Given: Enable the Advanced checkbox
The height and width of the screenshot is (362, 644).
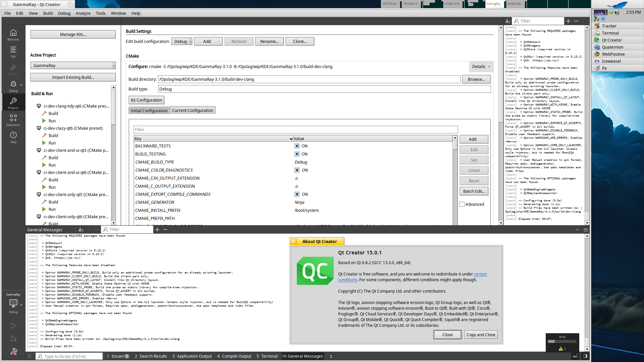Looking at the screenshot, I should tap(462, 204).
